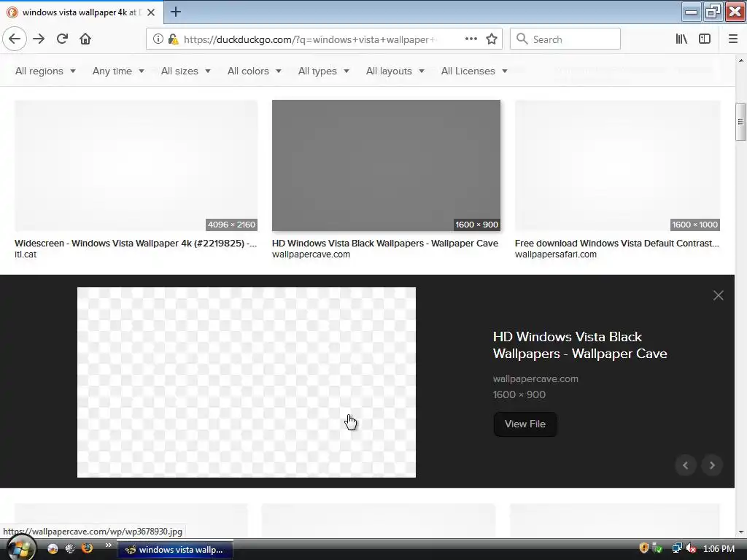Viewport: 747px width, 560px height.
Task: Open the Firefox home page
Action: (85, 39)
